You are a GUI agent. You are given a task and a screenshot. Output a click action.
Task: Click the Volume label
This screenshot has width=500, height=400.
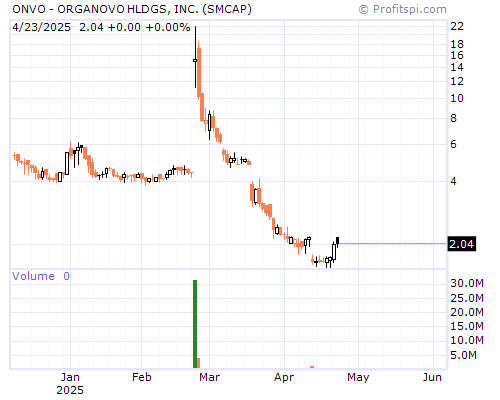tap(33, 276)
